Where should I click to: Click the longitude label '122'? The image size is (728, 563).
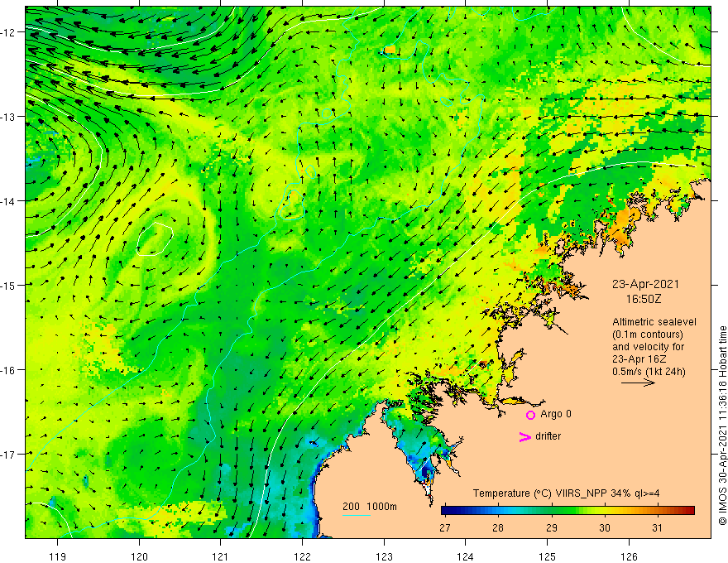click(x=302, y=556)
